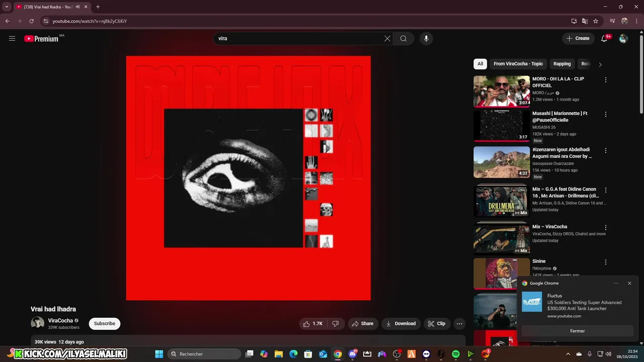Select the Rapping filter chip
The width and height of the screenshot is (644, 362).
pos(562,64)
